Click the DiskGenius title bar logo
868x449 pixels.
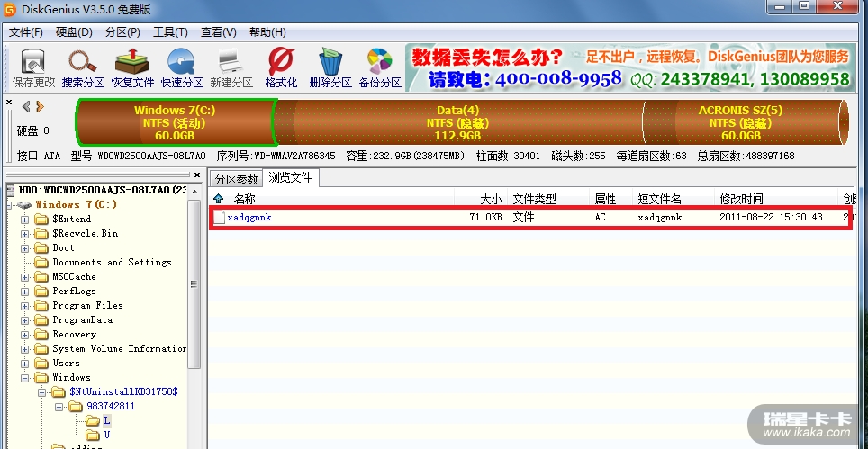[9, 9]
